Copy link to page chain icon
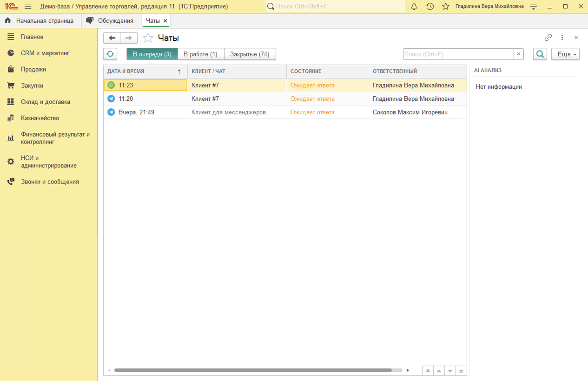The height and width of the screenshot is (381, 588). click(548, 38)
